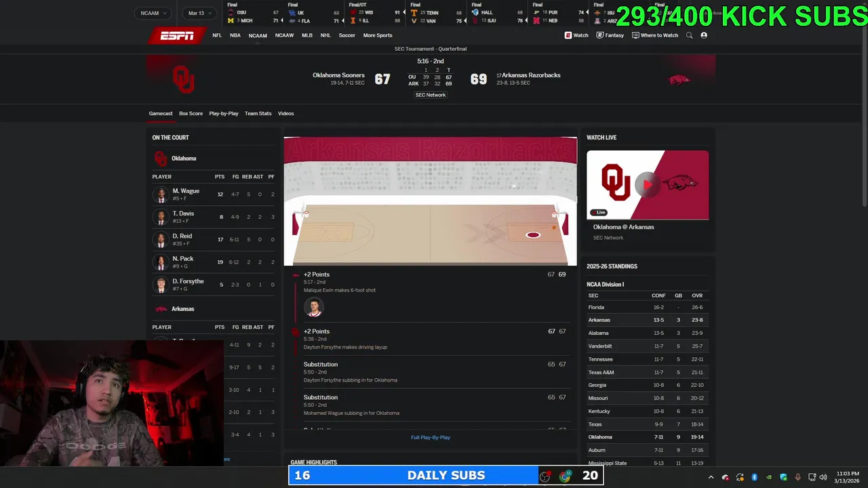
Task: Switch to the Videos tab
Action: (x=285, y=113)
